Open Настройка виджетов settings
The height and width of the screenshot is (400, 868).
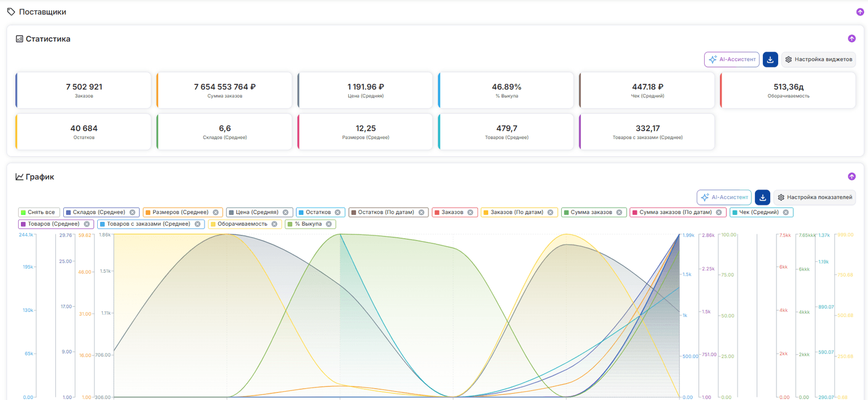[x=818, y=59]
